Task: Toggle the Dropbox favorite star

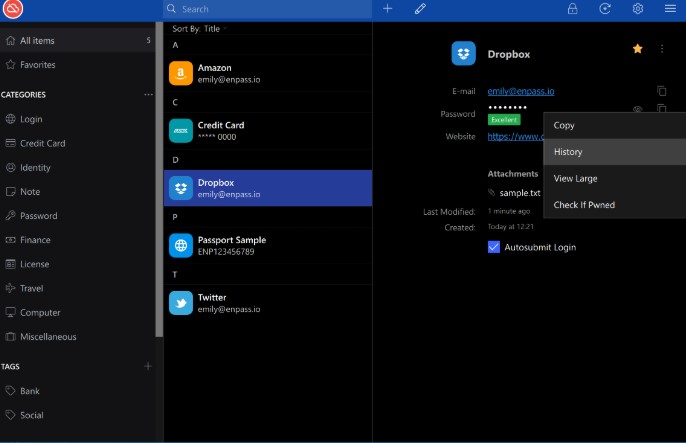Action: (637, 49)
